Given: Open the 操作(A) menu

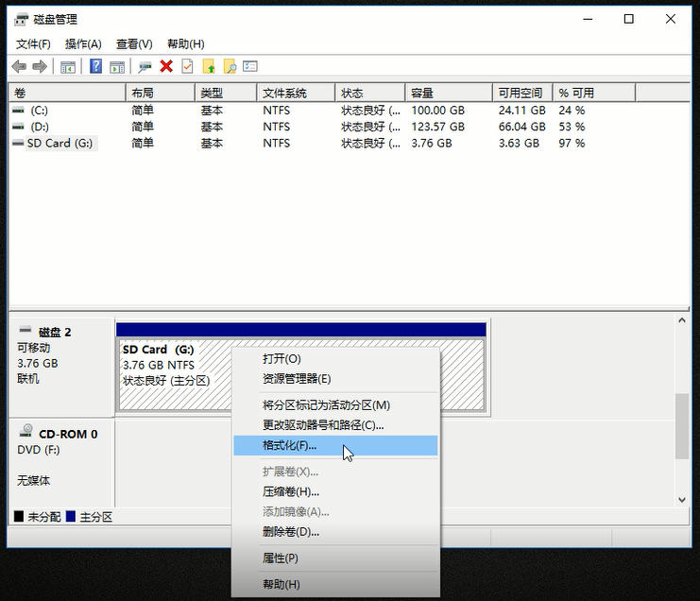Looking at the screenshot, I should pos(83,43).
